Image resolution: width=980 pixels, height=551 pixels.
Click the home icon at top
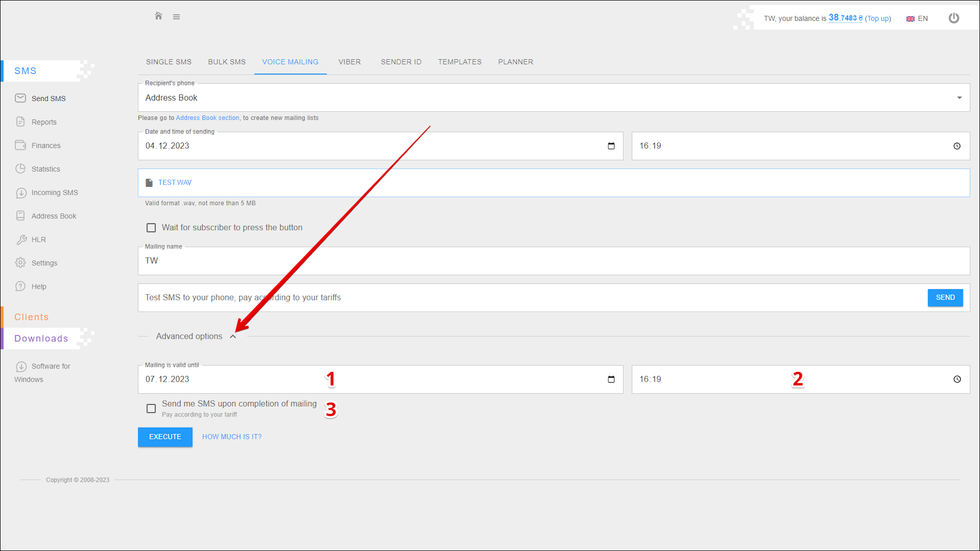[158, 16]
